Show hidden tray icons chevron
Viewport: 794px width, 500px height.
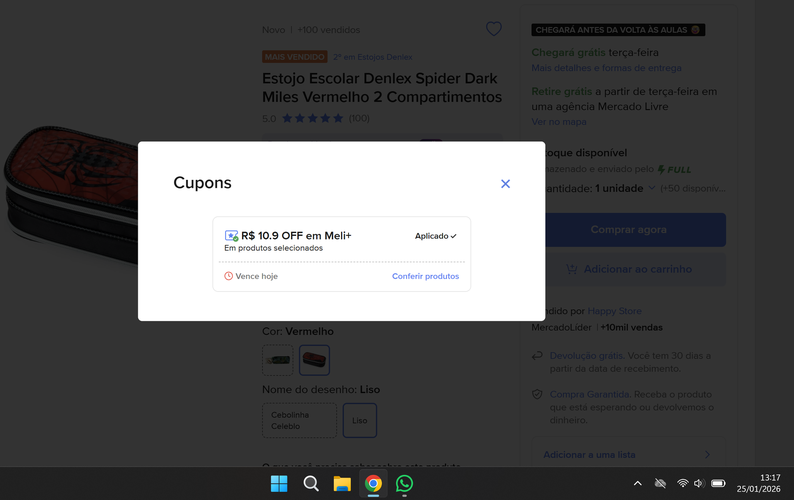[638, 483]
